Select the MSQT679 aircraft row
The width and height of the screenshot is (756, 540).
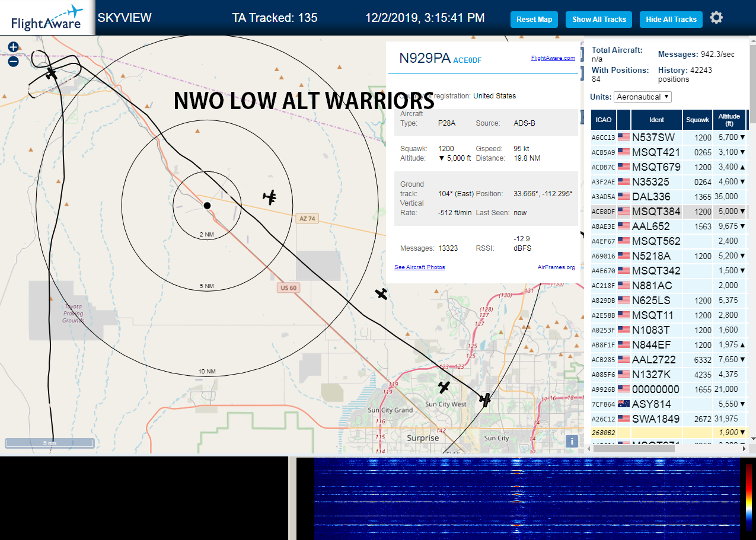[x=669, y=167]
